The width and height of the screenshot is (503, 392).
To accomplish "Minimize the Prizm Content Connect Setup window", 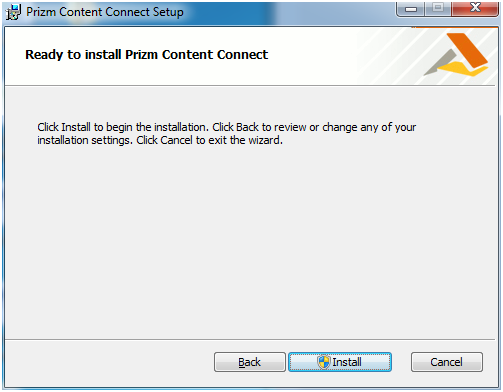I will 411,9.
